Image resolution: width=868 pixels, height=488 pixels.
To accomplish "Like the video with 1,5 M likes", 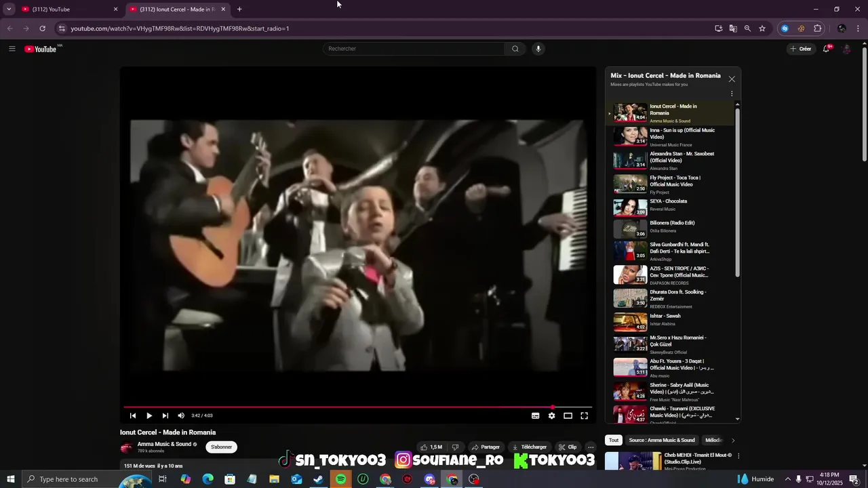I will click(431, 447).
